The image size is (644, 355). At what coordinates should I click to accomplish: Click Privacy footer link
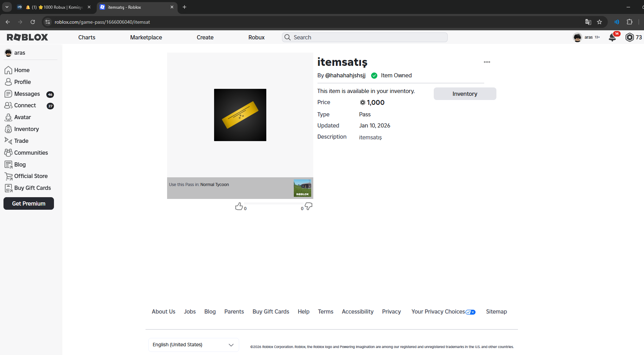click(391, 312)
